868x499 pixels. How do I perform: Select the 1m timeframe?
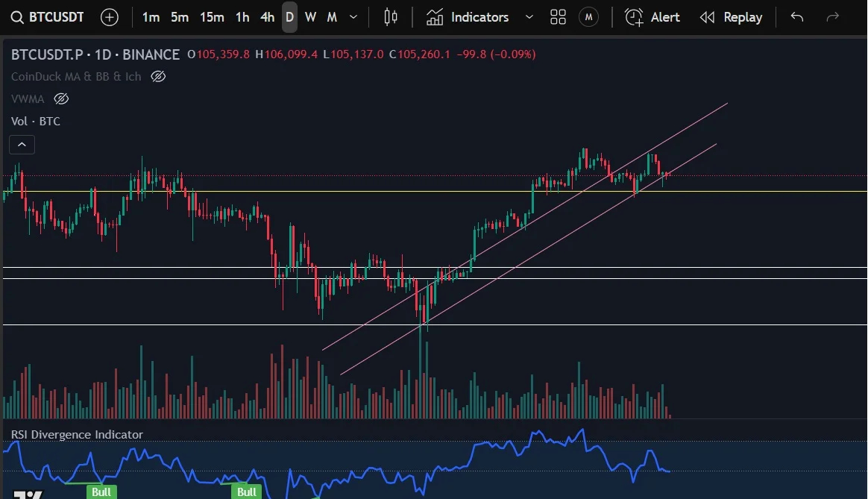pyautogui.click(x=151, y=17)
